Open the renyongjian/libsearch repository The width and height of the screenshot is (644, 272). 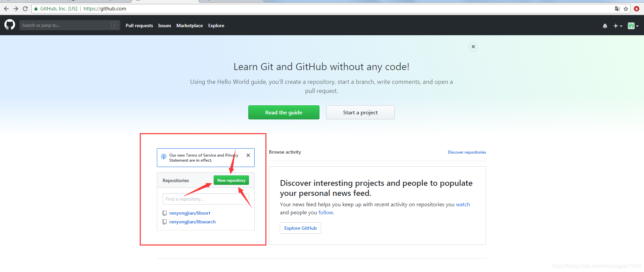pyautogui.click(x=192, y=222)
